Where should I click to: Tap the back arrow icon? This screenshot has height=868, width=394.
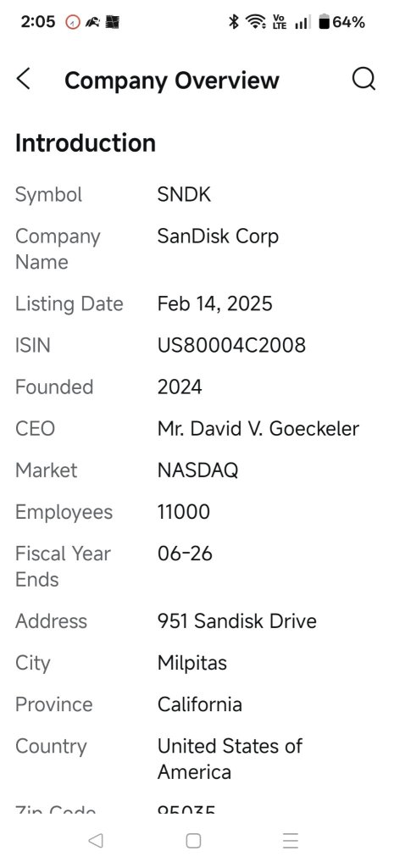pos(23,79)
